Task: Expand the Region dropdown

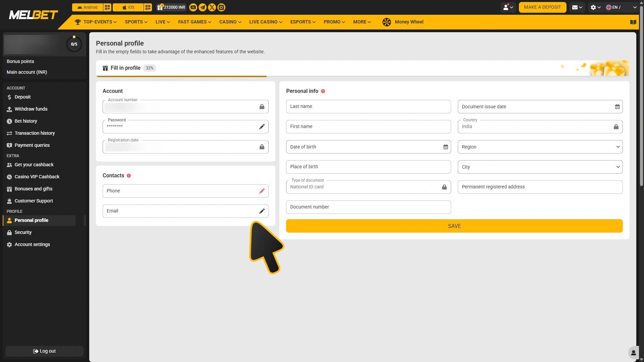Action: [x=540, y=147]
